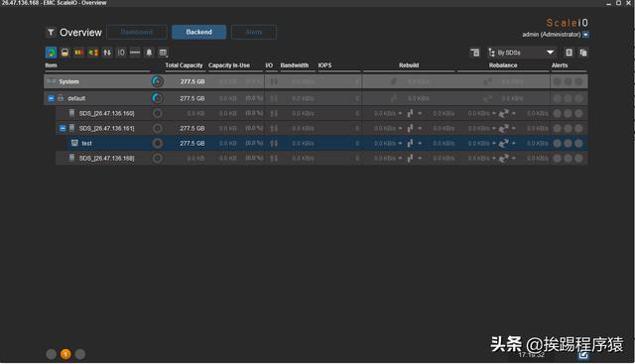The width and height of the screenshot is (635, 364).
Task: Click the default row lock icon
Action: point(61,98)
